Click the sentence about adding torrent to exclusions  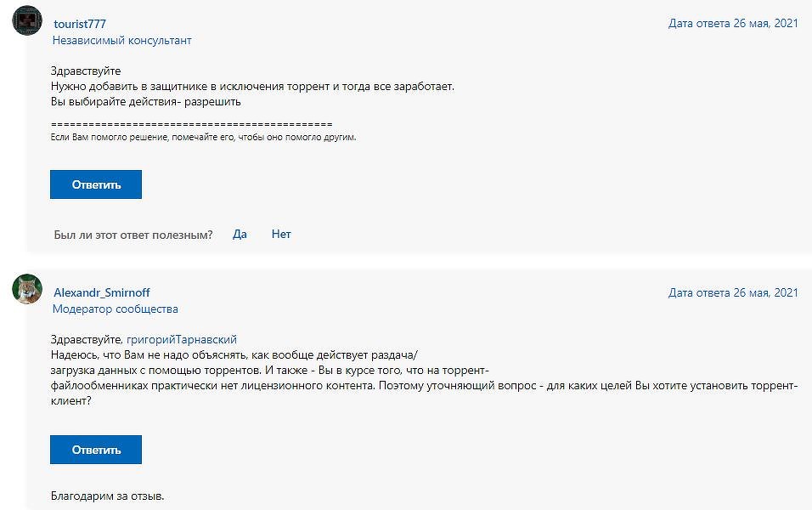[x=252, y=87]
